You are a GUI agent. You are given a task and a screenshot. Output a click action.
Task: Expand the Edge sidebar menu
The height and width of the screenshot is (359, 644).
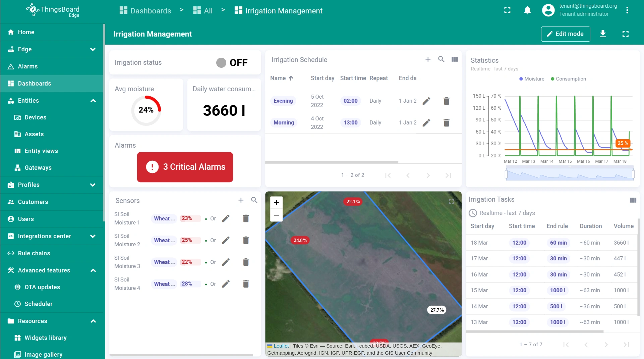pyautogui.click(x=93, y=49)
